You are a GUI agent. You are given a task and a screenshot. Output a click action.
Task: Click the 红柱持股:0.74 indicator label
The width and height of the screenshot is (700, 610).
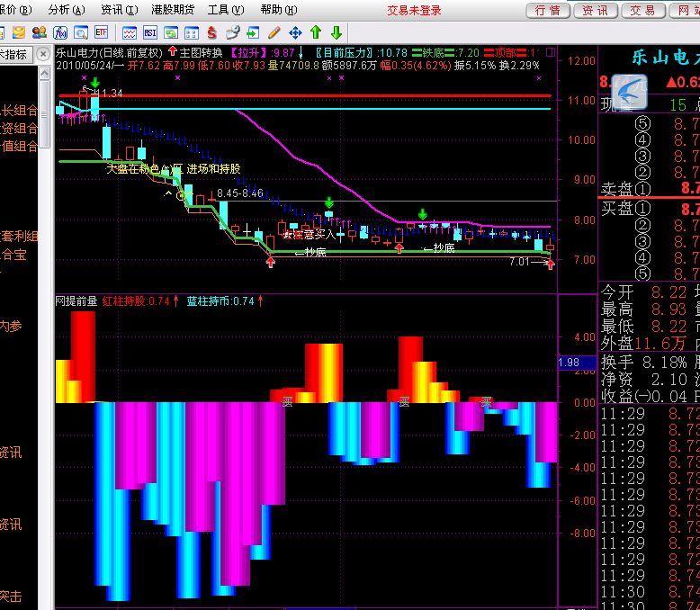click(x=136, y=301)
